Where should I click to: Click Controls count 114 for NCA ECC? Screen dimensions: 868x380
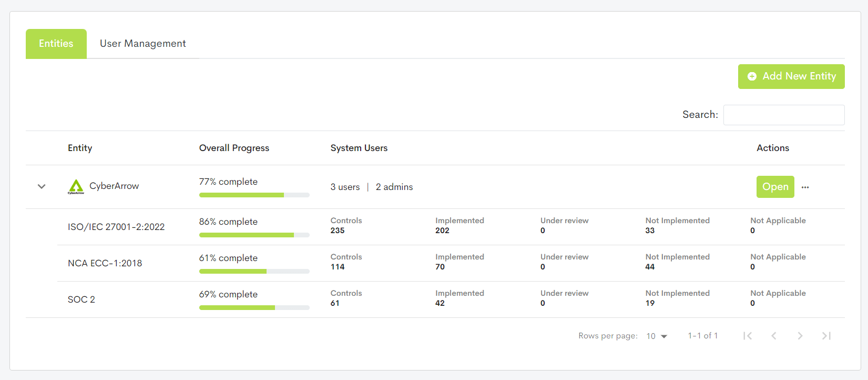click(338, 267)
